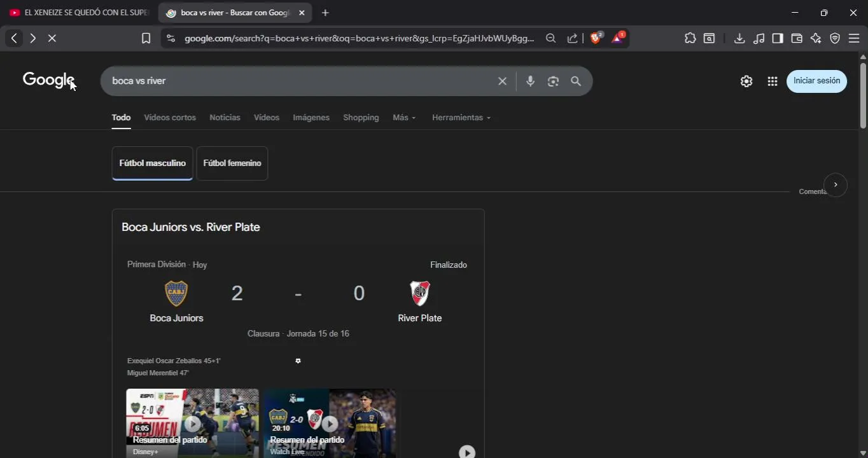
Task: Open the Brave Shields lion icon
Action: coord(596,38)
